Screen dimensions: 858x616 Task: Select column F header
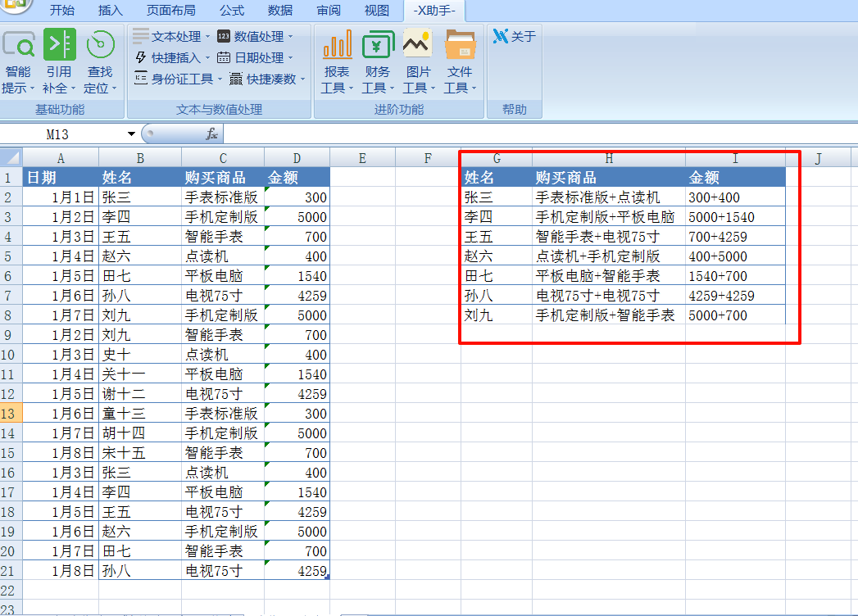tap(428, 159)
